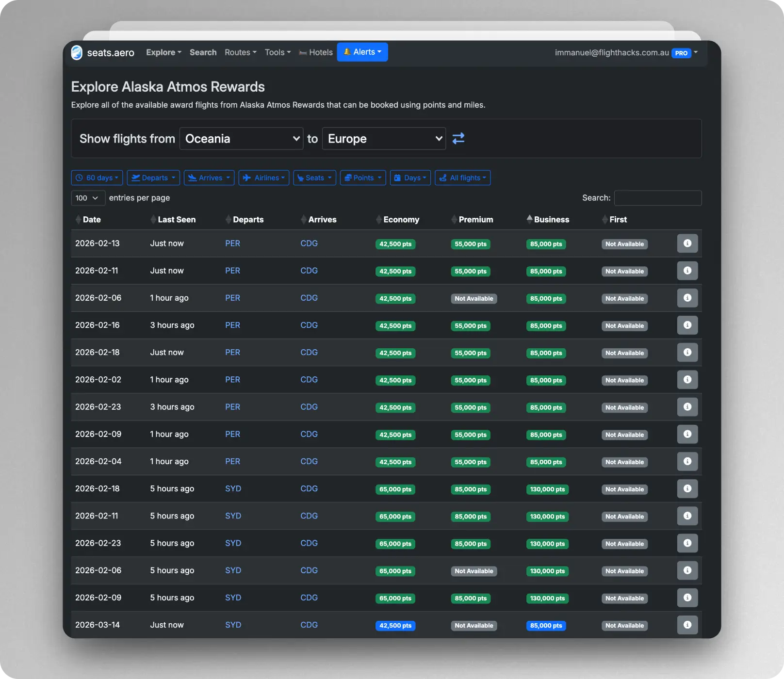Image resolution: width=784 pixels, height=679 pixels.
Task: Select the 2026-02-02 date cell
Action: click(98, 380)
